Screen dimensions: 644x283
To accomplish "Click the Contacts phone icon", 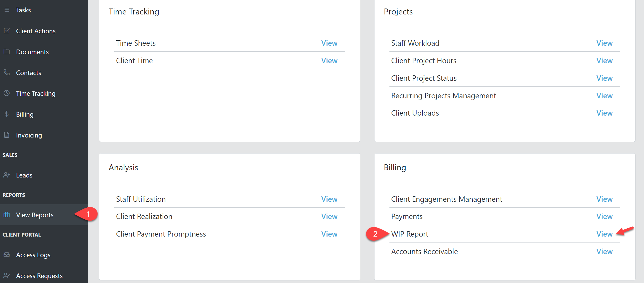I will [x=6, y=72].
